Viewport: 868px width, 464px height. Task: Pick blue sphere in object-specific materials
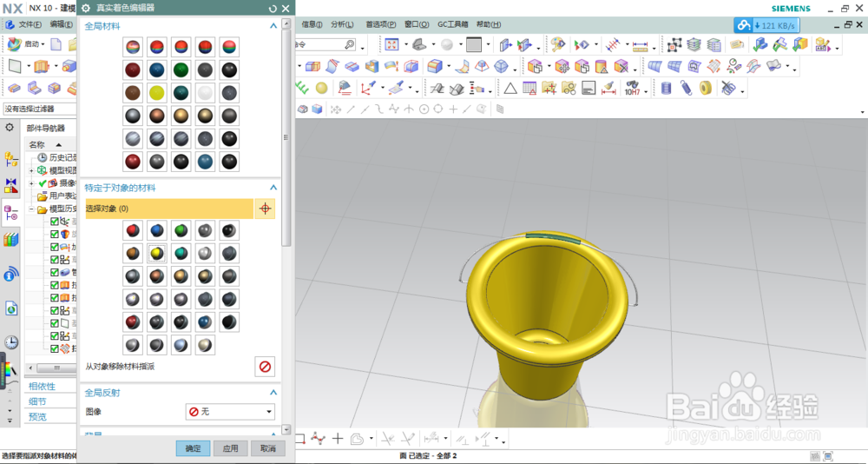coord(157,230)
